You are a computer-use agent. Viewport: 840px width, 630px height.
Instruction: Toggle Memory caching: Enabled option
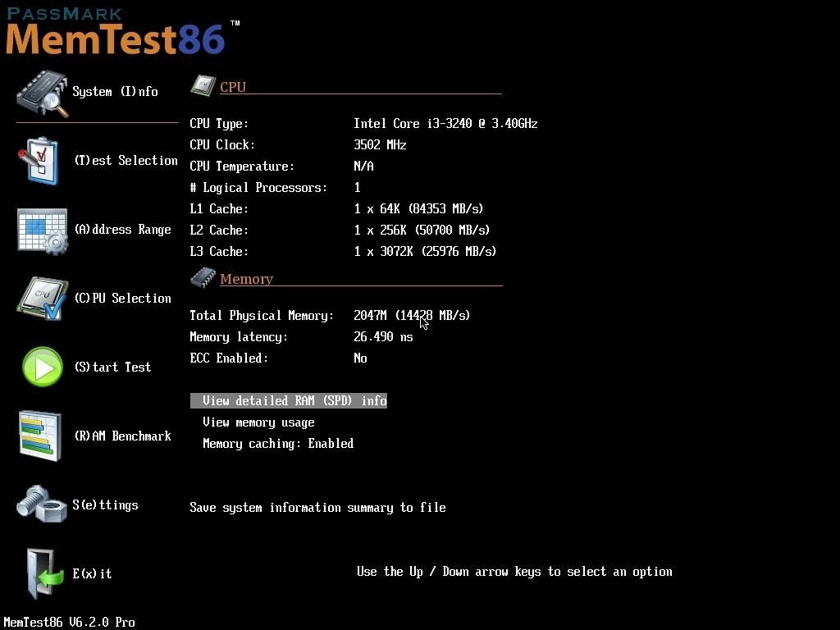278,444
